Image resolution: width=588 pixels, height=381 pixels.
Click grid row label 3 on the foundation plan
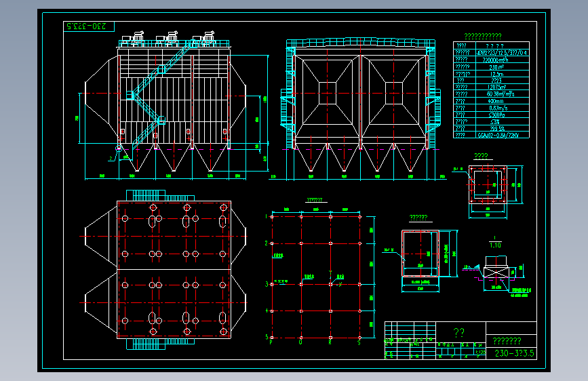point(267,284)
